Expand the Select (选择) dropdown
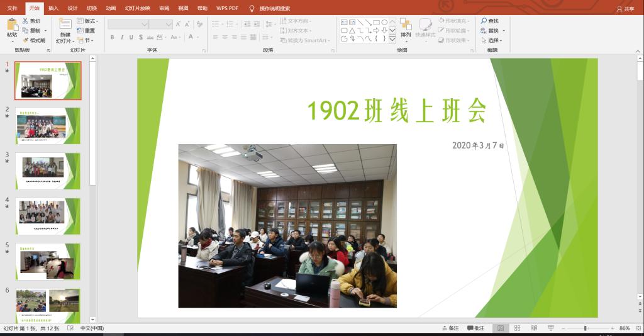 pos(492,40)
